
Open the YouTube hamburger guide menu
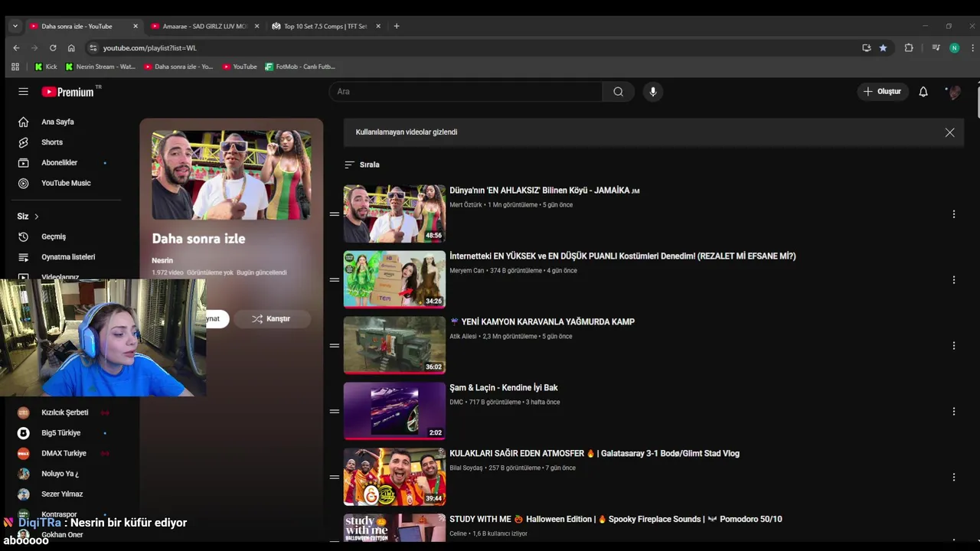pyautogui.click(x=24, y=92)
